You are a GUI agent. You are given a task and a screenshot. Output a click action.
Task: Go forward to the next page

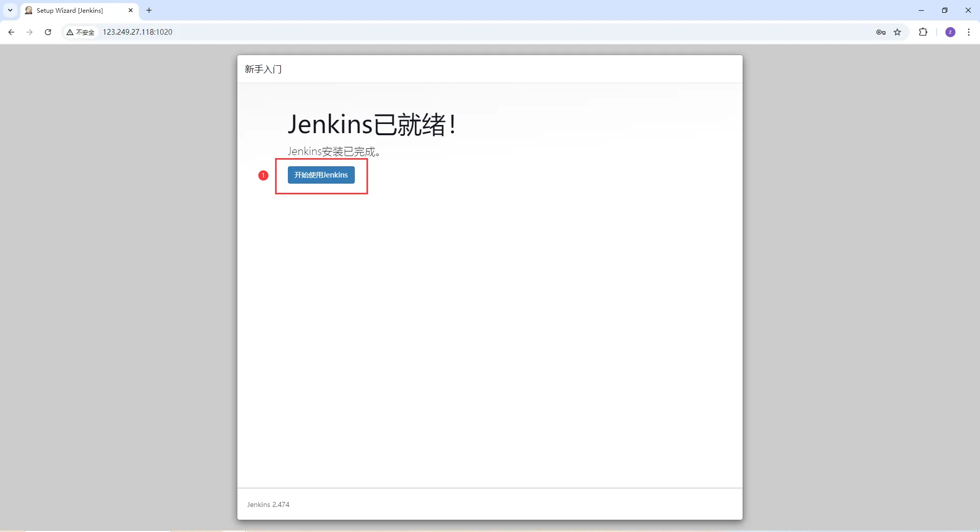click(30, 32)
